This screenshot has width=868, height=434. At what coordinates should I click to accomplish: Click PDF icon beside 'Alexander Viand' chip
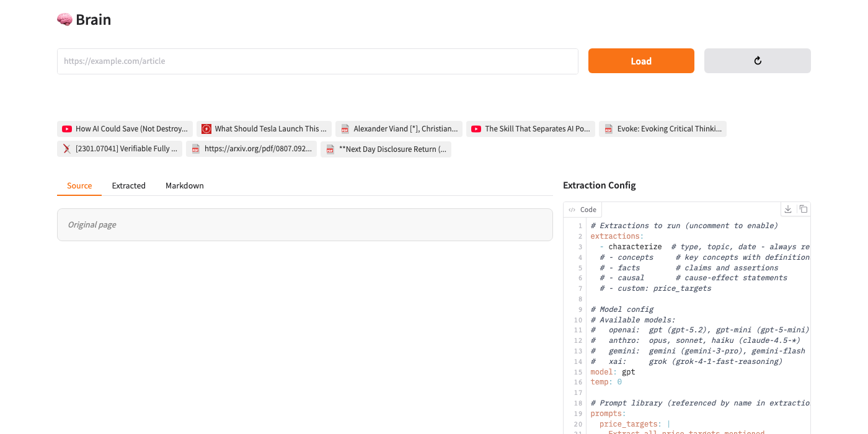tap(345, 129)
